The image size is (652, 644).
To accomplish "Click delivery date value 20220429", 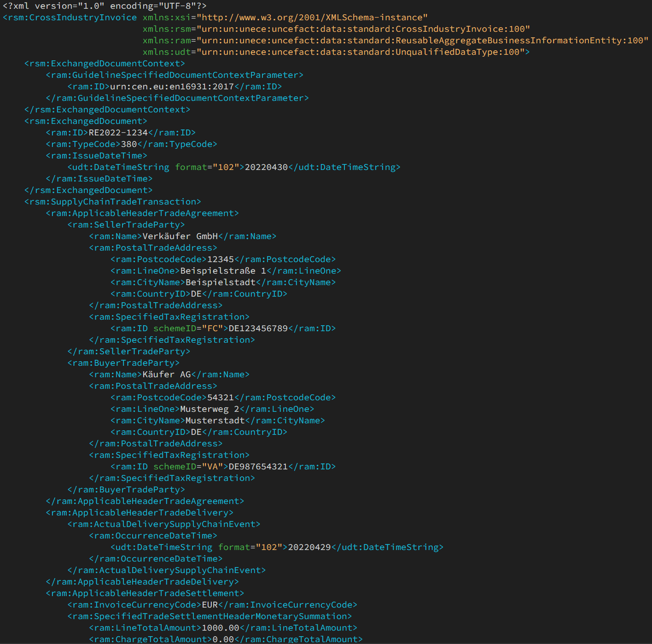I will (x=309, y=547).
